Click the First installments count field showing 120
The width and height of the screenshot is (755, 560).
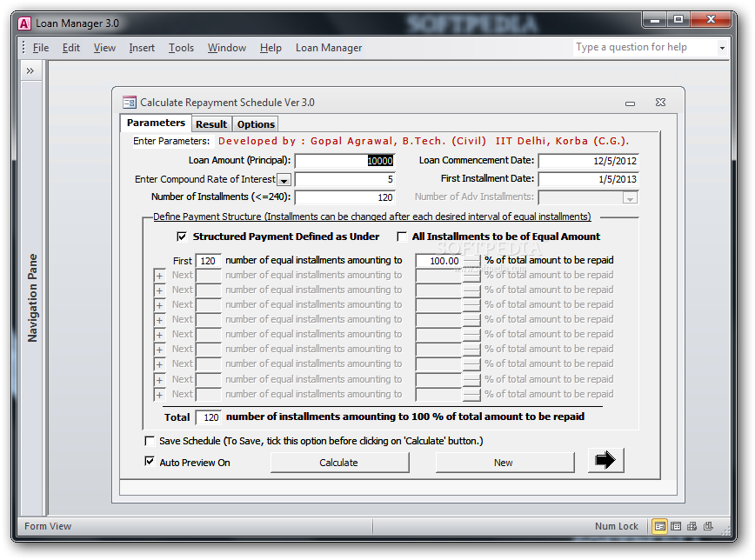click(x=208, y=261)
